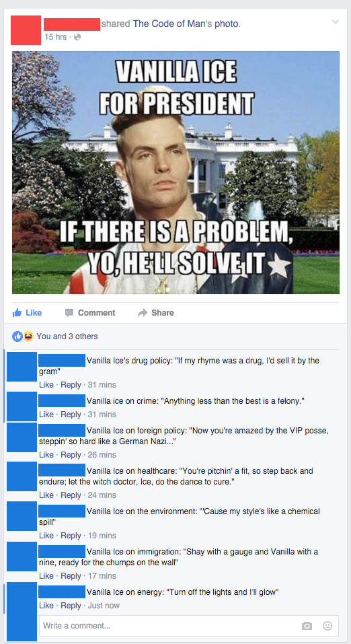Click the thumbs-up Like icon under photo

[x=17, y=312]
